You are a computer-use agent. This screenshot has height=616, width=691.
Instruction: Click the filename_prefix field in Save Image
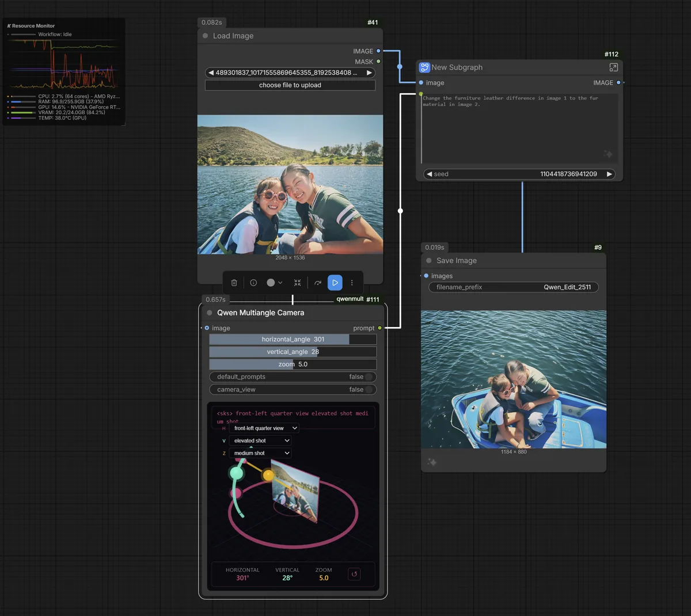pos(514,287)
